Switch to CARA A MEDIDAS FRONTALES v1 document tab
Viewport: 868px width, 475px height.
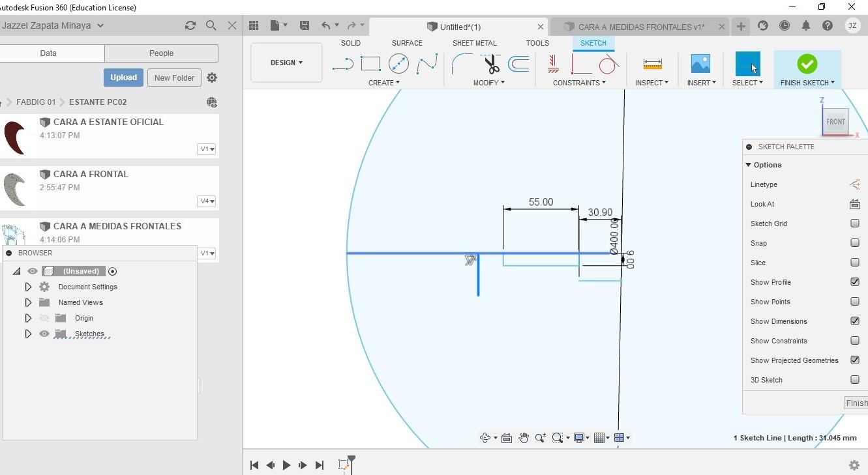(639, 27)
